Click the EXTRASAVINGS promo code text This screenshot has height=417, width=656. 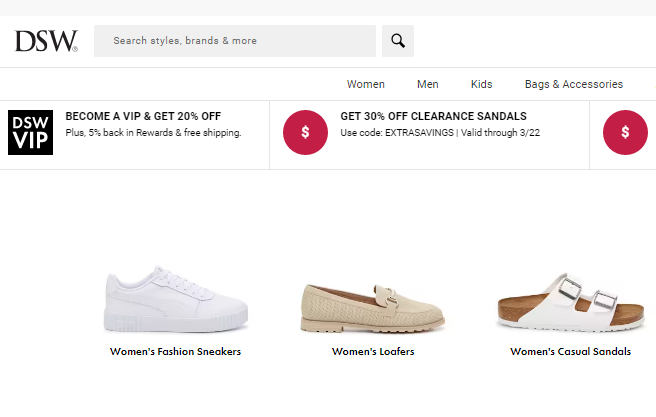(x=419, y=133)
